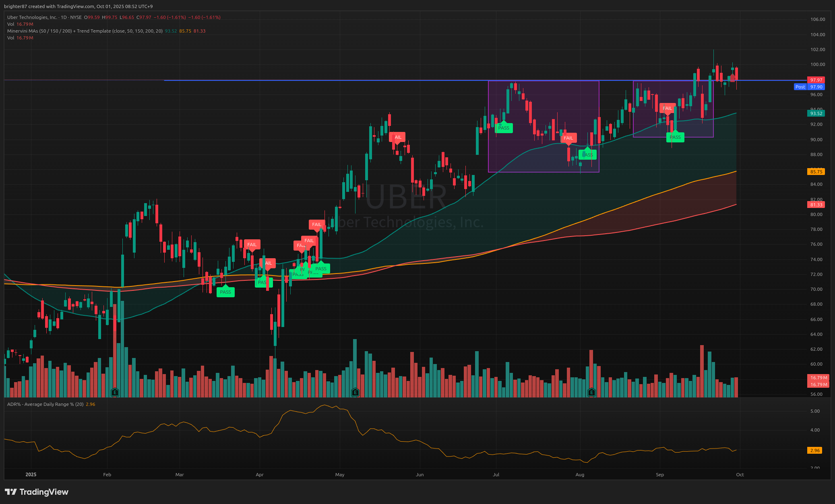Select the ADR% indicator legend title
Viewport: 835px width, 504px height.
45,404
